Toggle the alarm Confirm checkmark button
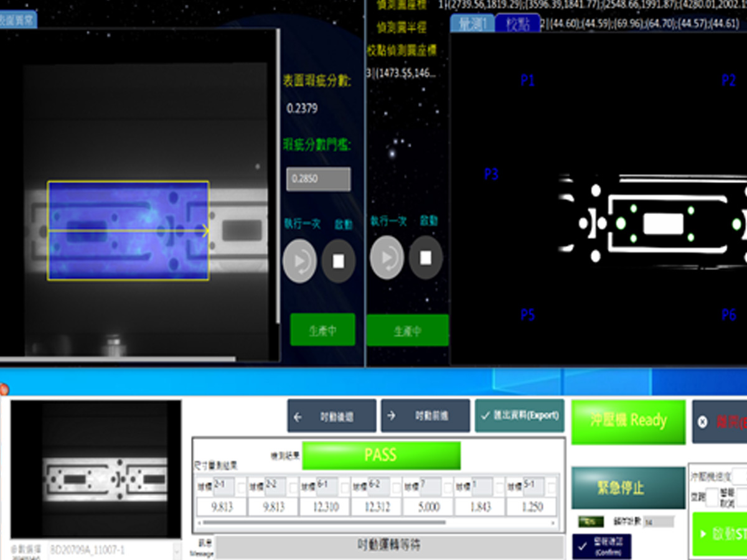 pyautogui.click(x=601, y=547)
